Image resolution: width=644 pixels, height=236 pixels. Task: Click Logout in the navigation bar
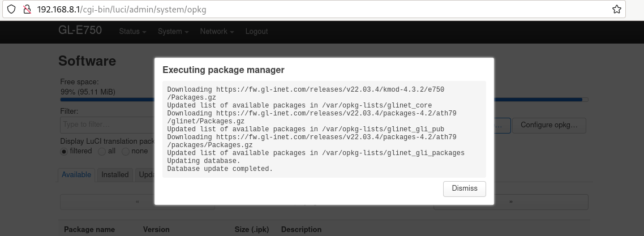pos(257,32)
